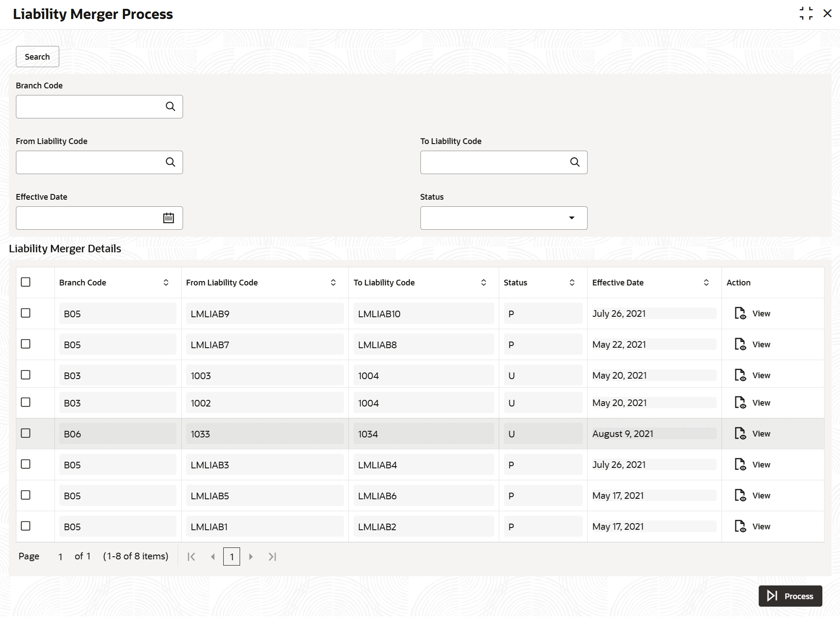Tick the select-all rows checkbox in header
The height and width of the screenshot is (623, 840).
click(26, 282)
